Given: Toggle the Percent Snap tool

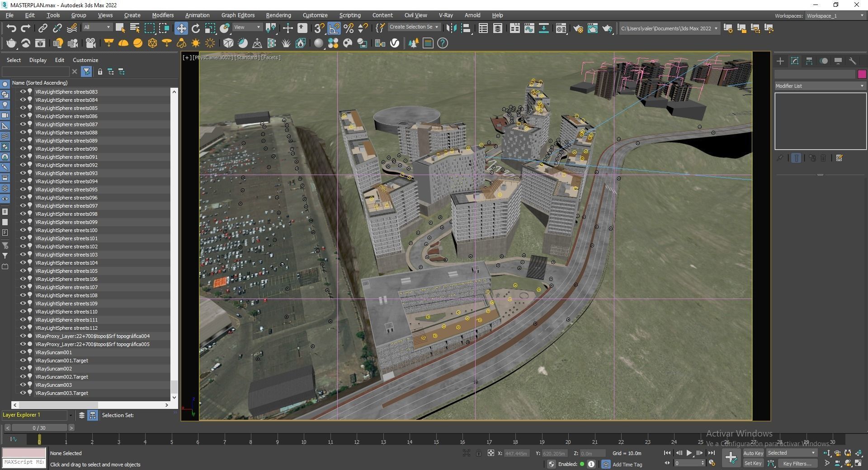Looking at the screenshot, I should 349,28.
